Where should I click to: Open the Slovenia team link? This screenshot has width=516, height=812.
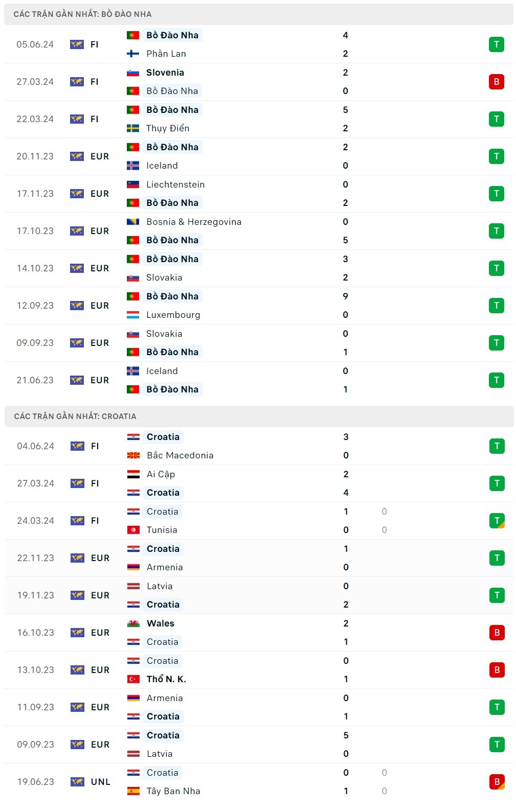165,73
